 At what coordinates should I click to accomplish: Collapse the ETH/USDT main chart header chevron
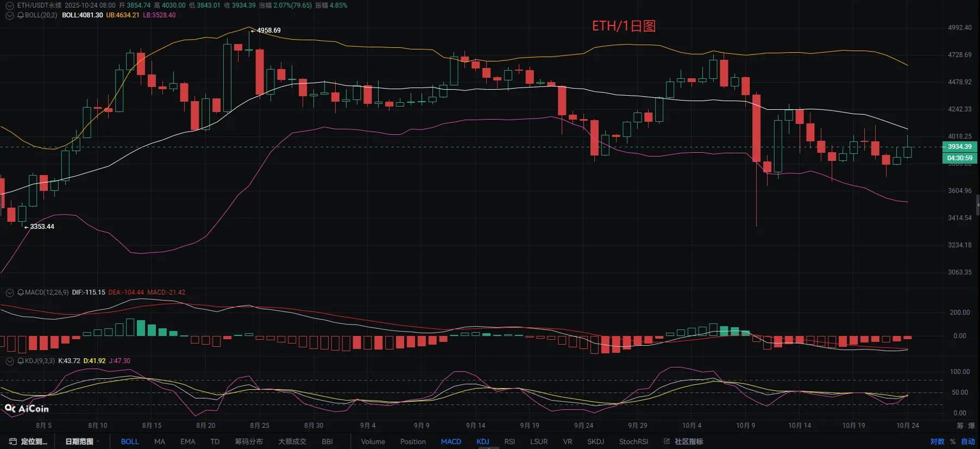(x=9, y=5)
